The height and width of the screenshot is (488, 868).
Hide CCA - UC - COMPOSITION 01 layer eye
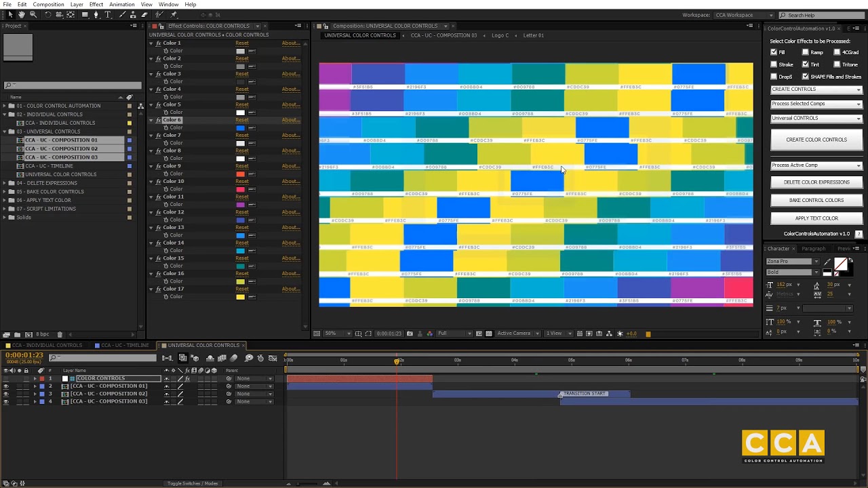click(6, 386)
